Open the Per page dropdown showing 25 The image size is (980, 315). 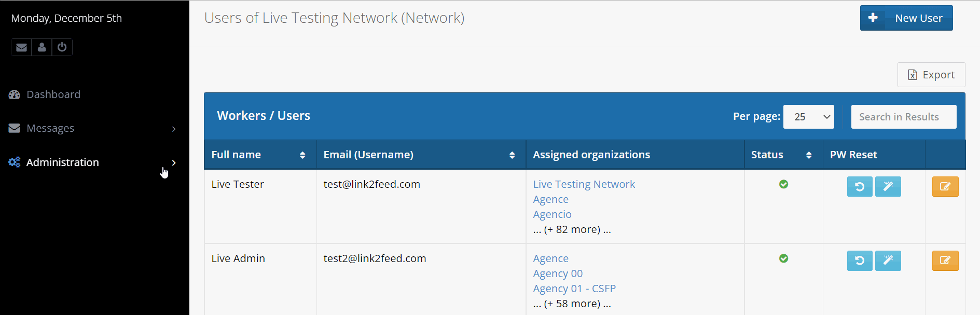click(x=808, y=116)
